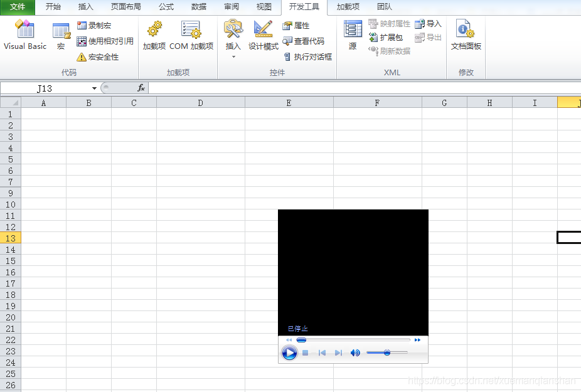Click the media seek progress bar
Image resolution: width=581 pixels, height=392 pixels.
pyautogui.click(x=353, y=340)
